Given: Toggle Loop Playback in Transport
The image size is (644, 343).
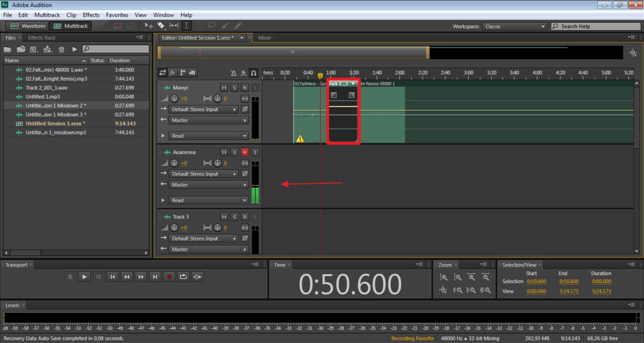Looking at the screenshot, I should click(184, 277).
